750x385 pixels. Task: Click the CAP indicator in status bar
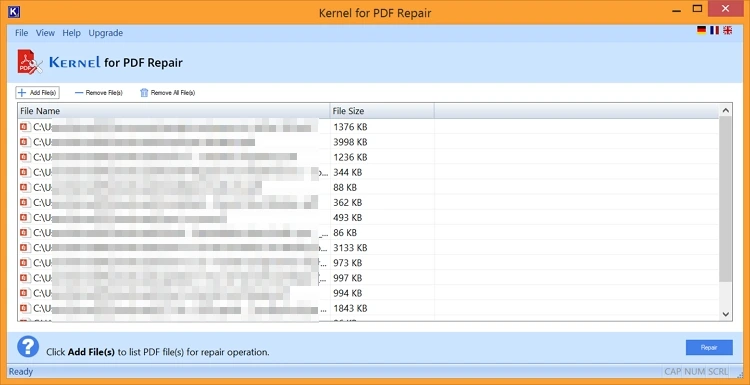pyautogui.click(x=673, y=372)
